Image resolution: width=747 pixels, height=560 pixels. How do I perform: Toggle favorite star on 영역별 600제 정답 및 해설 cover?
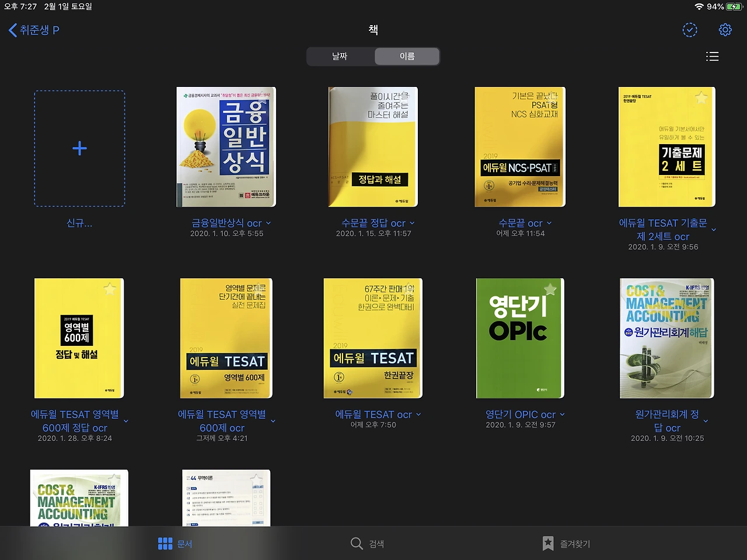pos(110,288)
